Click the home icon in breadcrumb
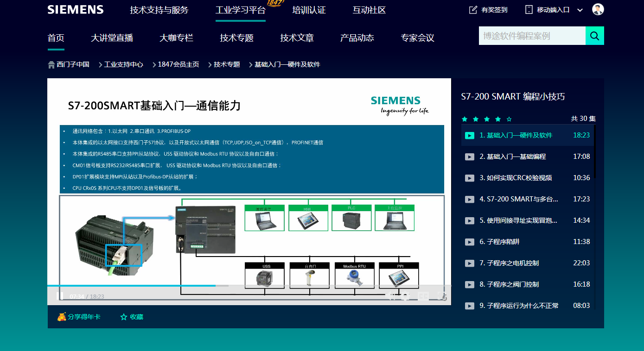The width and height of the screenshot is (644, 351). pos(51,65)
